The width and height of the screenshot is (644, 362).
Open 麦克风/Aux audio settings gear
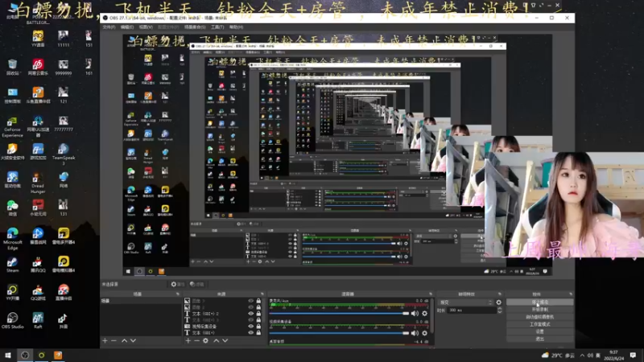[x=425, y=314]
